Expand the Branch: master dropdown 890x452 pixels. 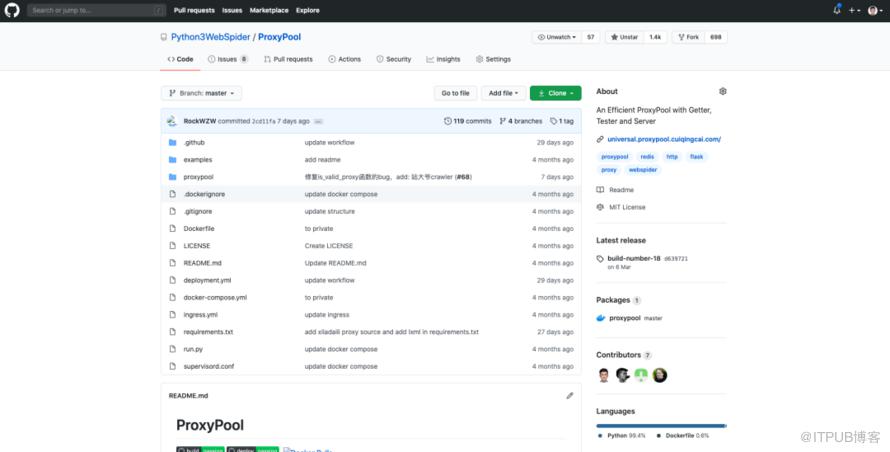(201, 93)
